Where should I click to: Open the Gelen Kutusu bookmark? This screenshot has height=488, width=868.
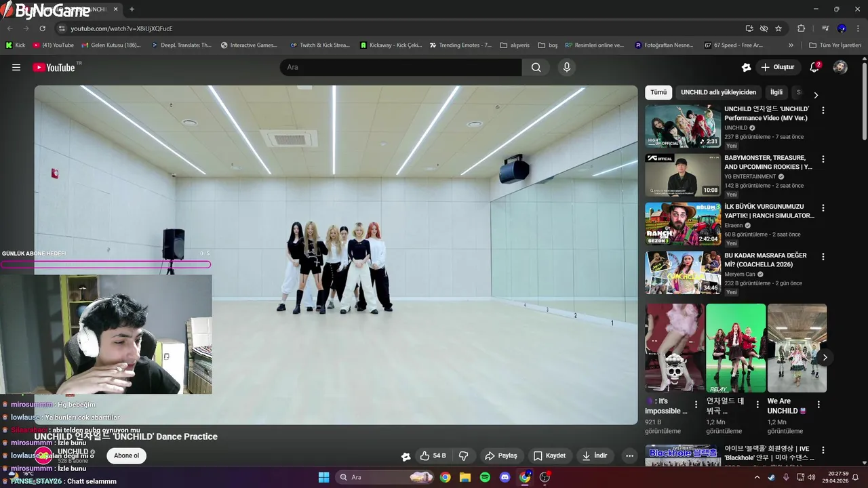(x=111, y=45)
